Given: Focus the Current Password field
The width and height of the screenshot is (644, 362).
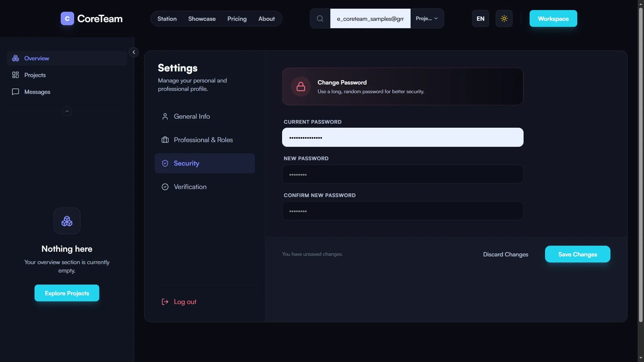Looking at the screenshot, I should [402, 137].
